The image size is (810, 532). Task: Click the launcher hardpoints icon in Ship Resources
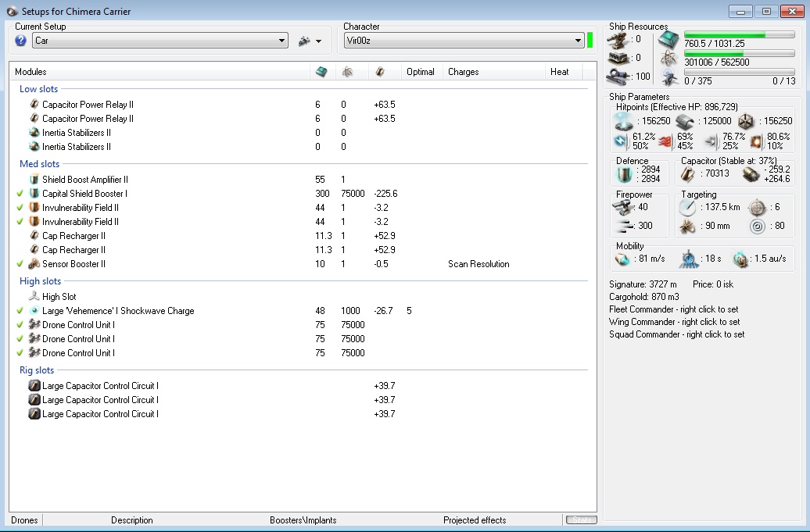coord(618,59)
